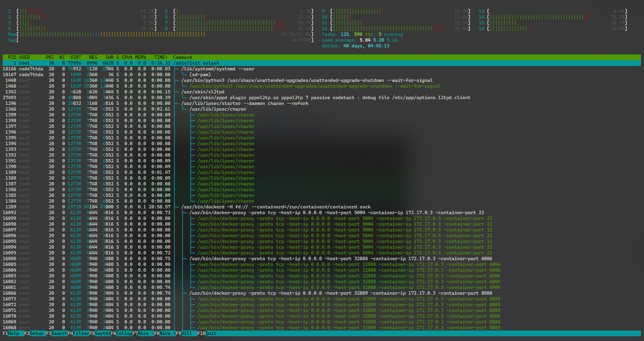
Task: Select charon process with PID 1366
Action: (322, 109)
